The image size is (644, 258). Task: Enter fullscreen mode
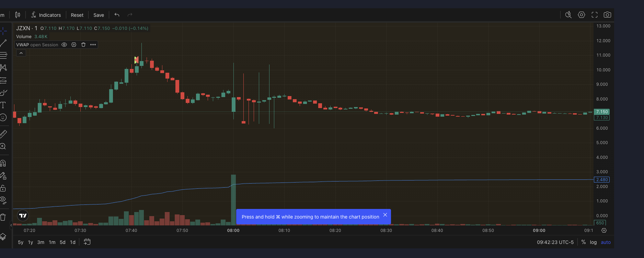tap(595, 15)
